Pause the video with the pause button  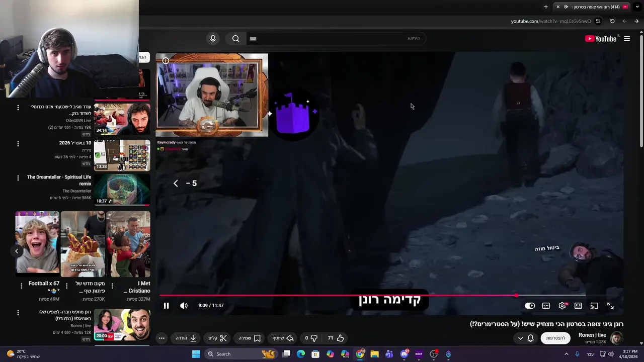tap(166, 306)
